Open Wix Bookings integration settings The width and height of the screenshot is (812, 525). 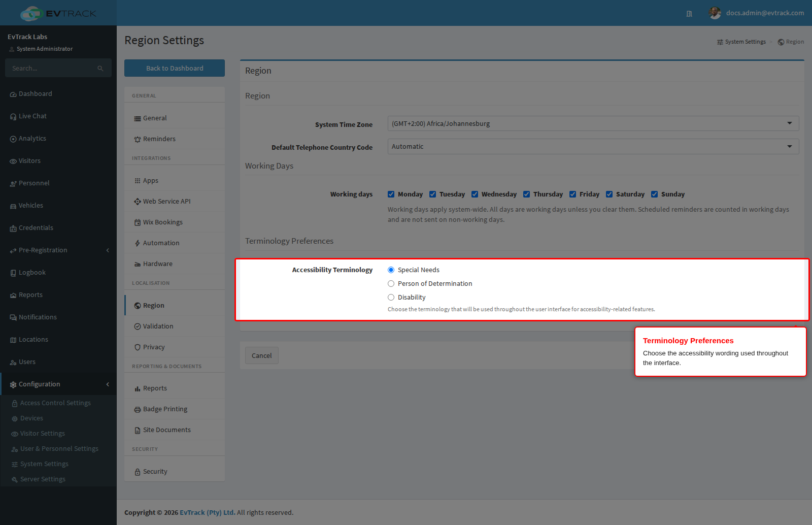coord(175,222)
